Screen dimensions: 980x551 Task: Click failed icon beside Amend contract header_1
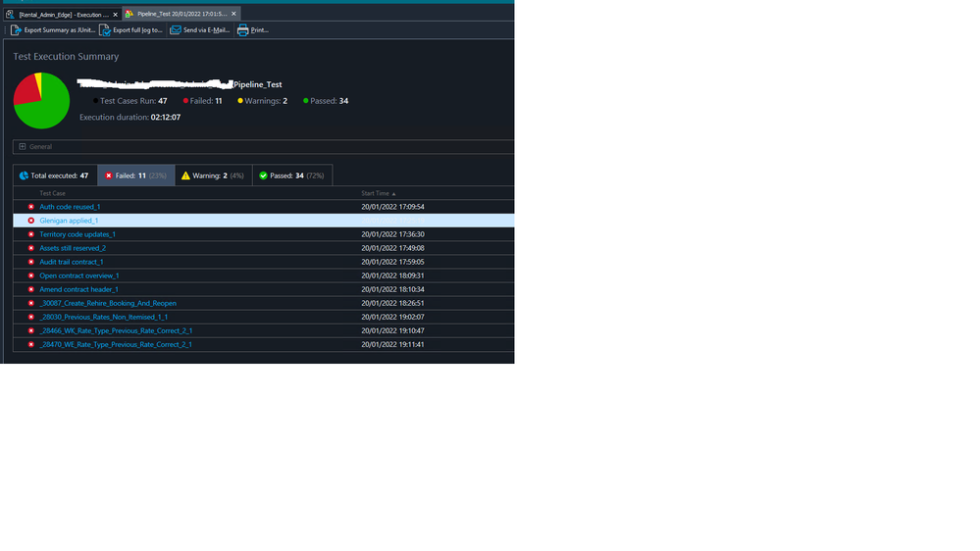30,289
